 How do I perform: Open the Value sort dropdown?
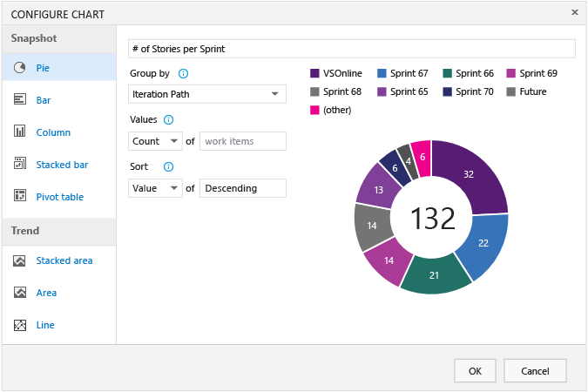pos(155,188)
